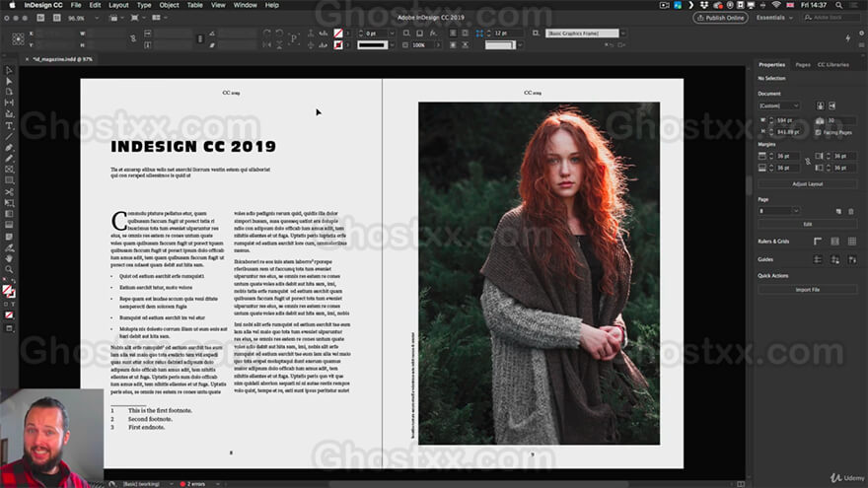Viewport: 868px width, 488px height.
Task: Toggle the Facing Pages checkbox
Action: pyautogui.click(x=818, y=133)
